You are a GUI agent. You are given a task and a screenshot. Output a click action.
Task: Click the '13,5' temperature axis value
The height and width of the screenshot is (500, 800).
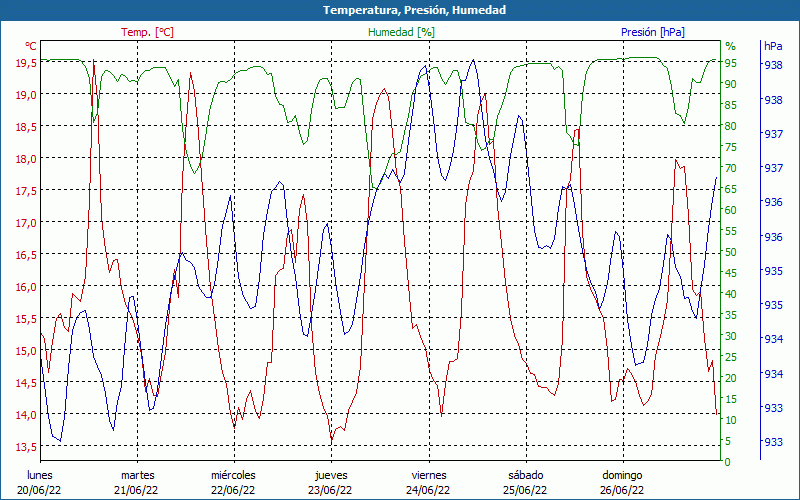pyautogui.click(x=26, y=447)
